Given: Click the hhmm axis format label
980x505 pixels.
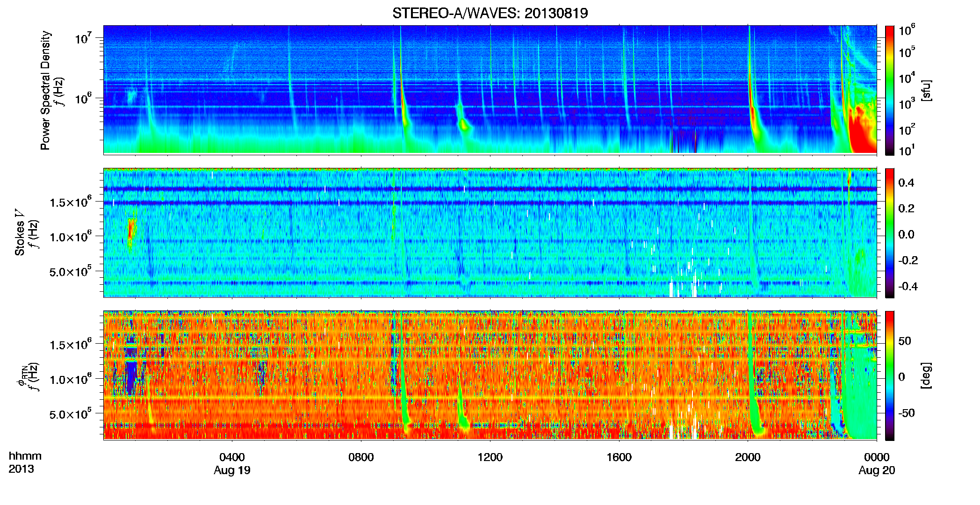Looking at the screenshot, I should (25, 456).
